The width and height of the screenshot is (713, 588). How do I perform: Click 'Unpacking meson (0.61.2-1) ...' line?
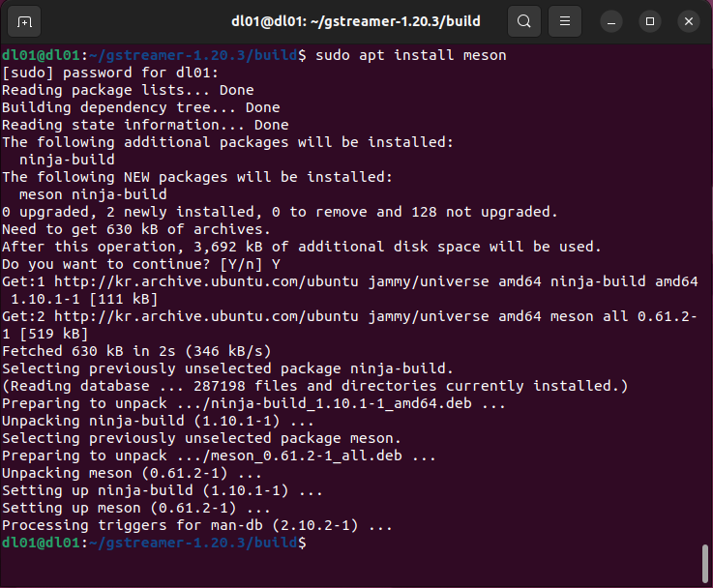pyautogui.click(x=133, y=473)
